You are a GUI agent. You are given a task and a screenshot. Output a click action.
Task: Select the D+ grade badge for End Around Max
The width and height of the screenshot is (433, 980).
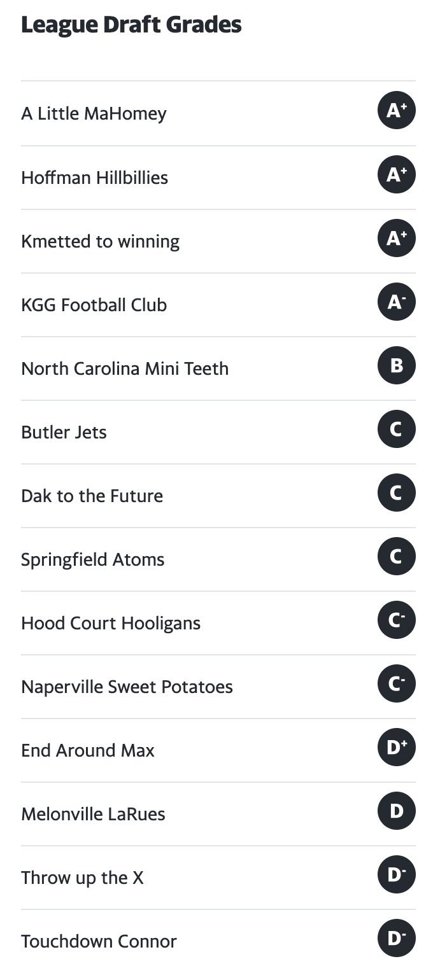[x=396, y=747]
